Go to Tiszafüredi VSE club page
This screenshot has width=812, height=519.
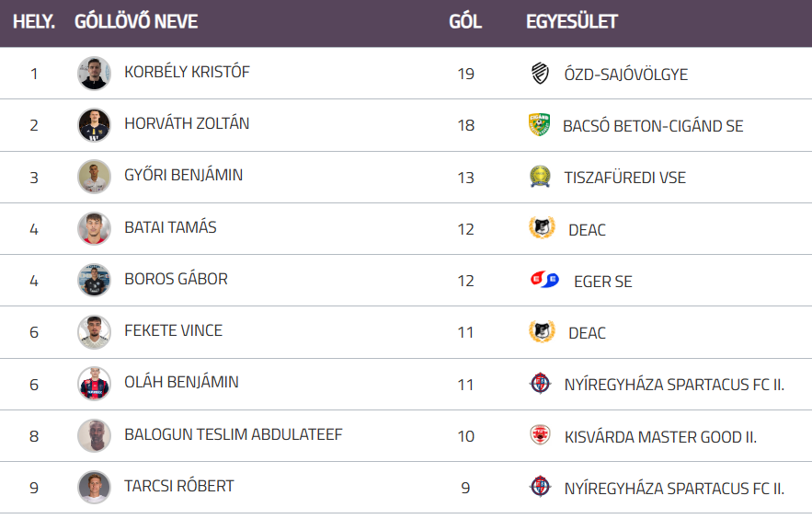tap(624, 178)
